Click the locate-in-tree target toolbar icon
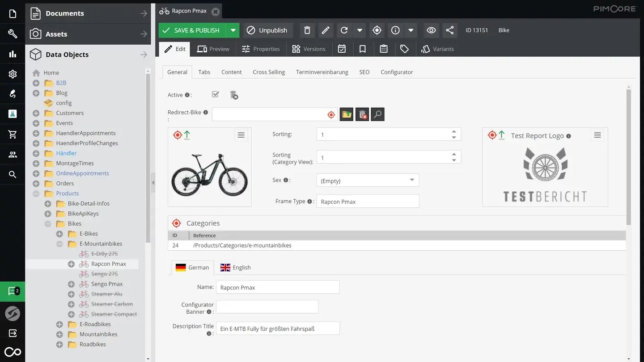The image size is (644, 362). (377, 30)
